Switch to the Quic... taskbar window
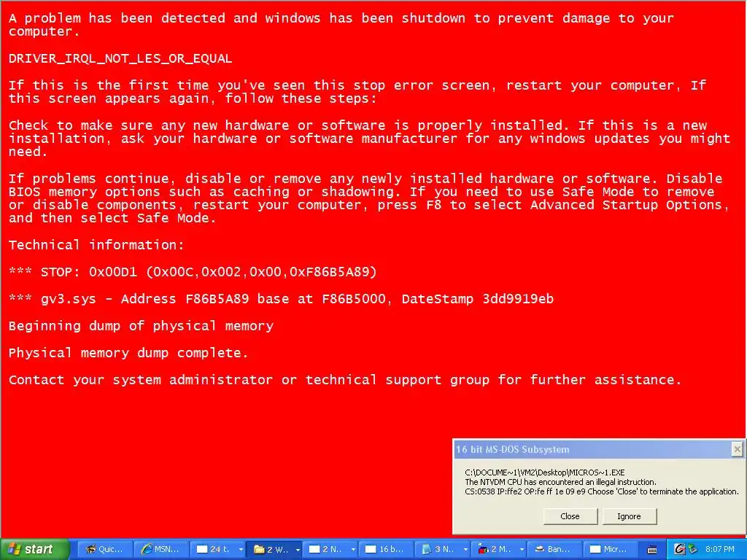Viewport: 747px width, 560px height. pos(104,549)
